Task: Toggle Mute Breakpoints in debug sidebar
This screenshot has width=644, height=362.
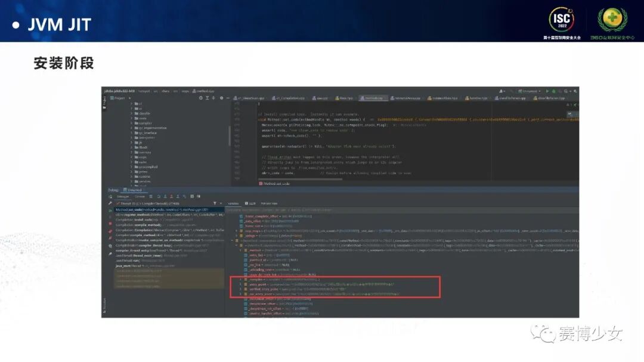Action: [x=110, y=237]
